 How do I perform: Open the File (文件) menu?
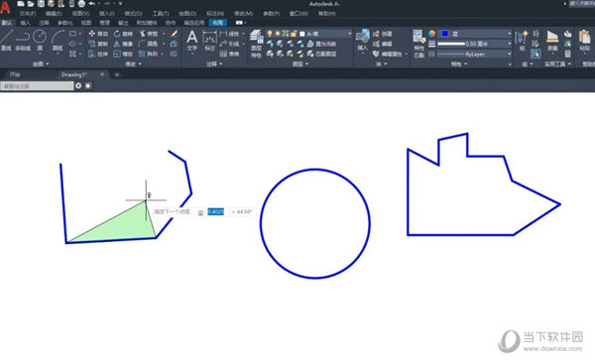pyautogui.click(x=28, y=14)
